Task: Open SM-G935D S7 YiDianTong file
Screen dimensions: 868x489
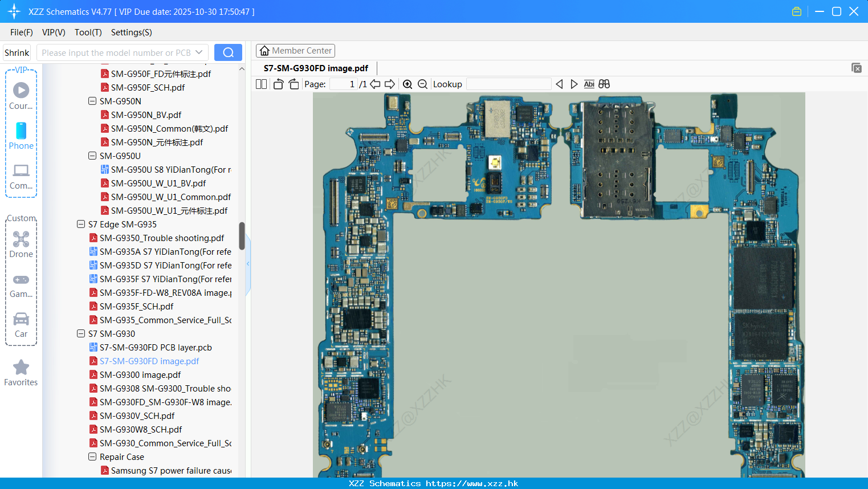Action: pos(165,265)
